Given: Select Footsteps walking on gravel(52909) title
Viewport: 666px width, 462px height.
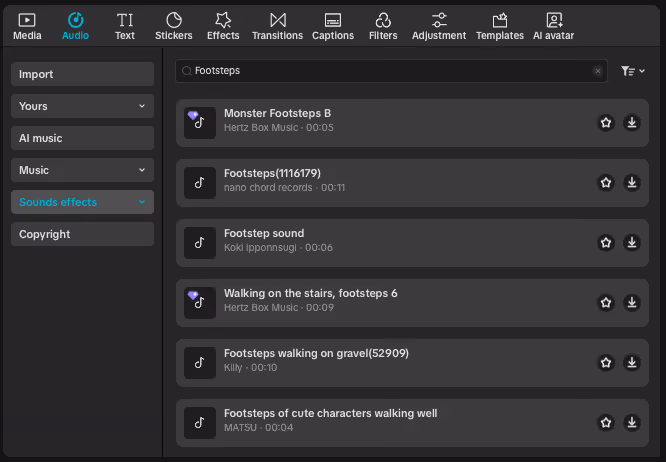Looking at the screenshot, I should pos(316,353).
